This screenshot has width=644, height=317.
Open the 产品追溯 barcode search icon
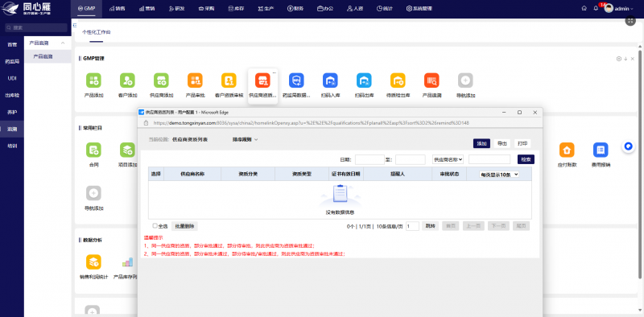pos(431,80)
